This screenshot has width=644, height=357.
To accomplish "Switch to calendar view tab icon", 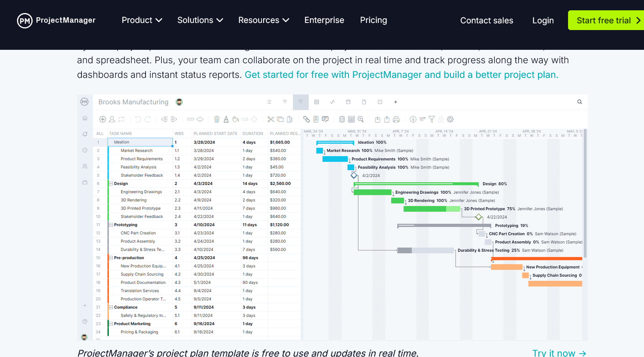I will tap(348, 102).
